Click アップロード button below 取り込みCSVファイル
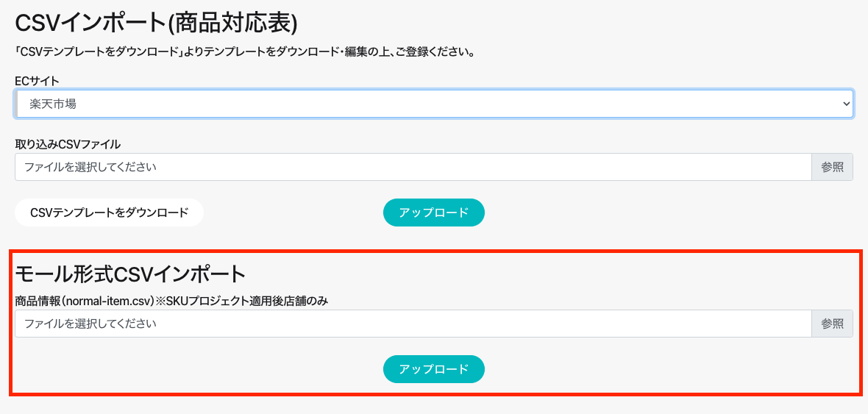 pyautogui.click(x=433, y=213)
